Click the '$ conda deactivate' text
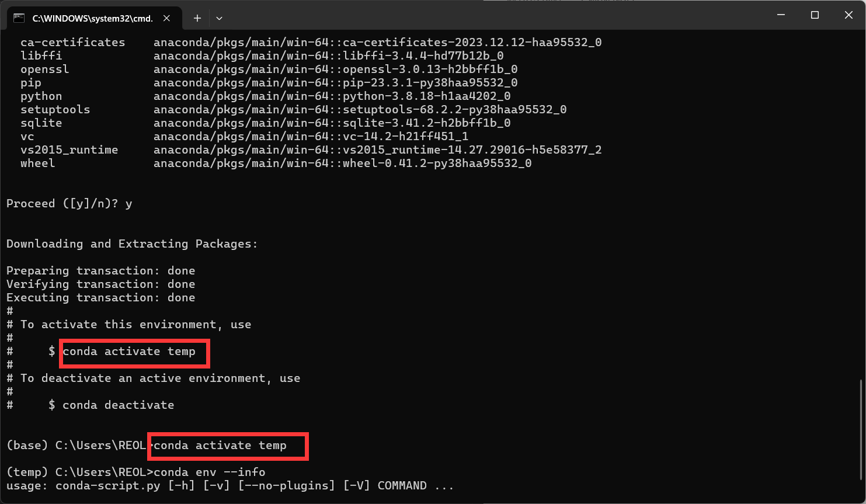The image size is (866, 504). click(x=111, y=405)
